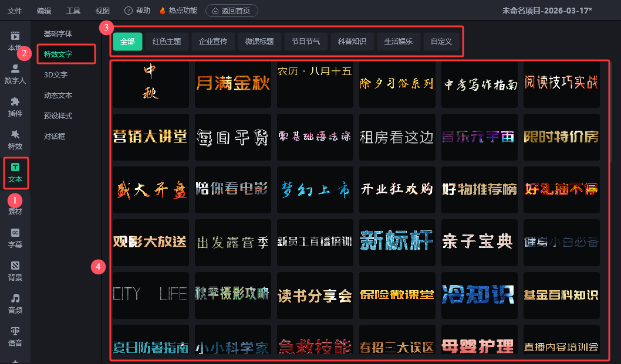Switch to the 红色主题 category tab
The height and width of the screenshot is (364, 621).
pos(167,42)
